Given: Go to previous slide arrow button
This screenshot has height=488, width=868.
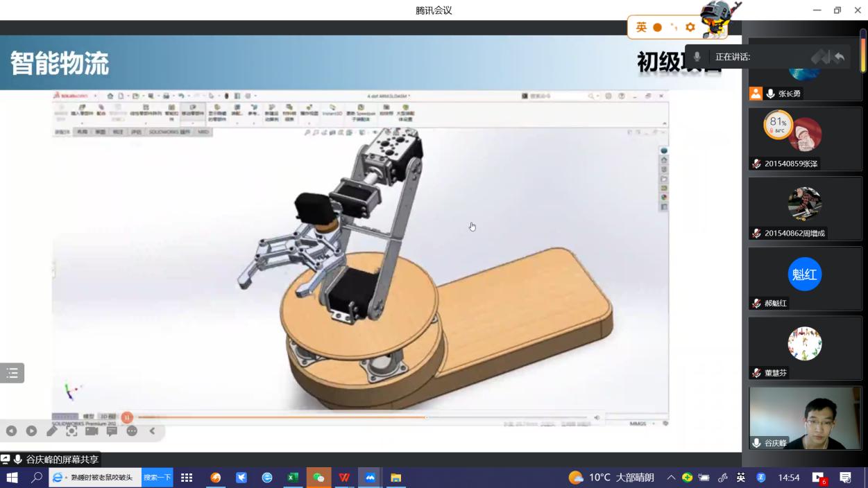Looking at the screenshot, I should click(x=11, y=431).
